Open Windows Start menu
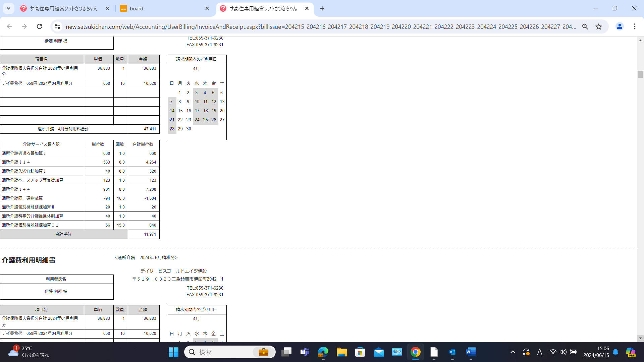644x362 pixels. (x=173, y=352)
